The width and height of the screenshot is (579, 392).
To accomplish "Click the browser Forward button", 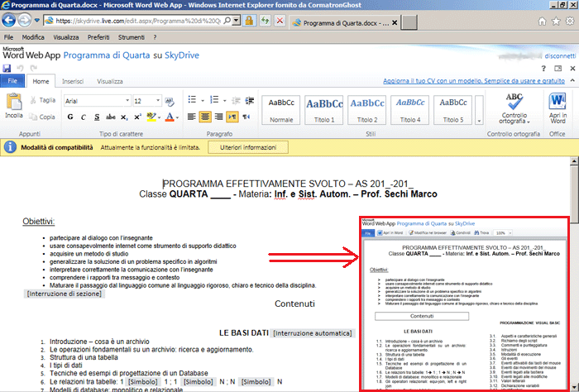I will (x=24, y=21).
